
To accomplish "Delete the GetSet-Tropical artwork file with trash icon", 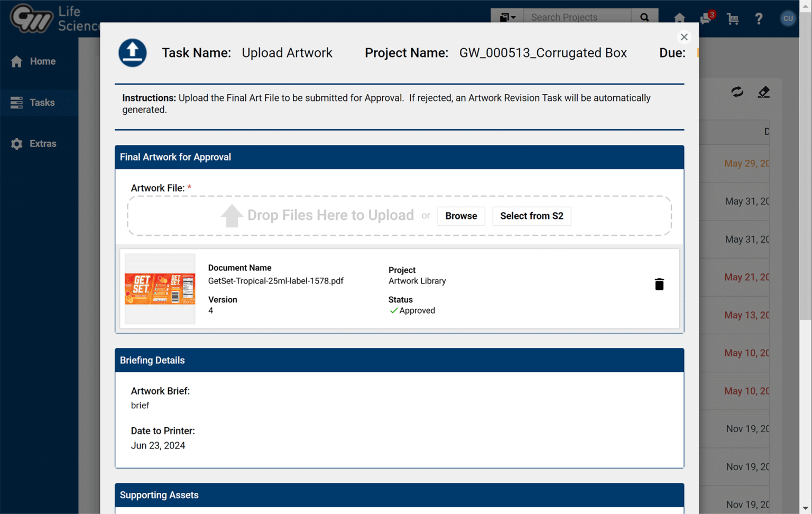I will pos(659,284).
